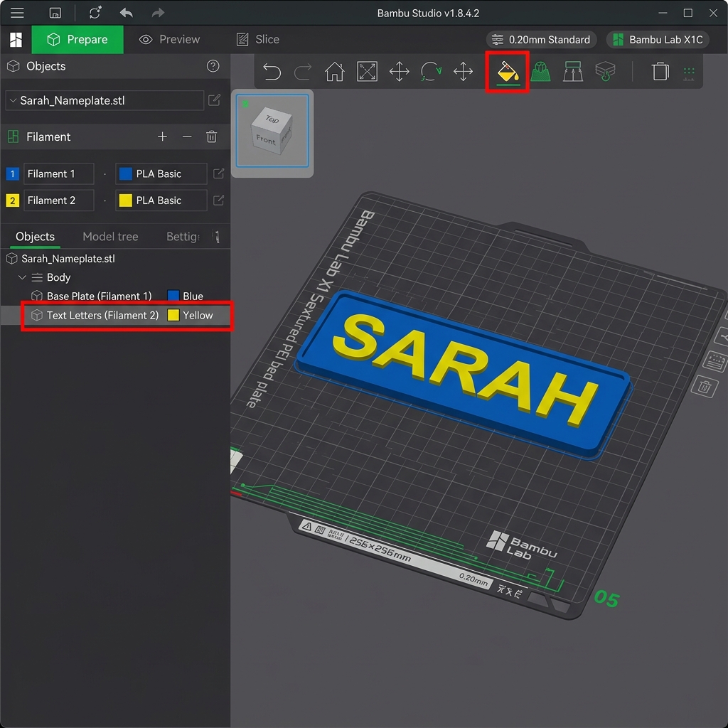Click the home view icon
The height and width of the screenshot is (728, 728).
tap(334, 72)
